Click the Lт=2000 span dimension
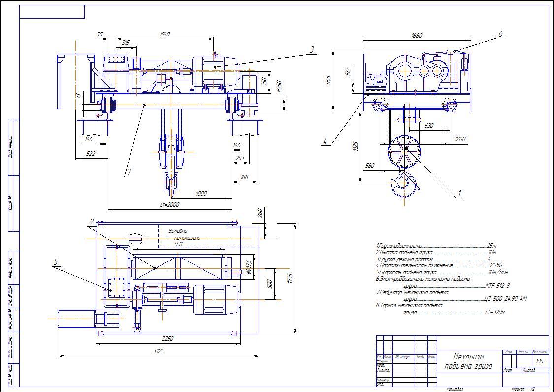This screenshot has width=554, height=392. pos(170,204)
